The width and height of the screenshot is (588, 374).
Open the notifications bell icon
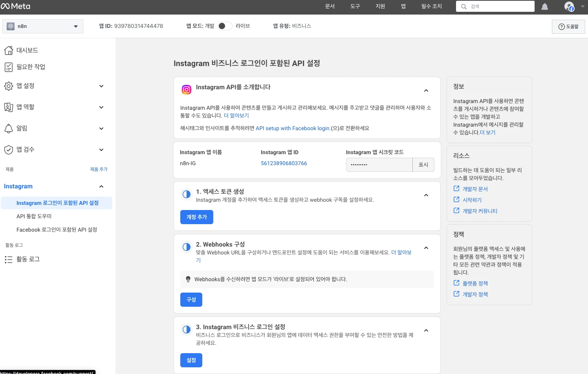(544, 7)
